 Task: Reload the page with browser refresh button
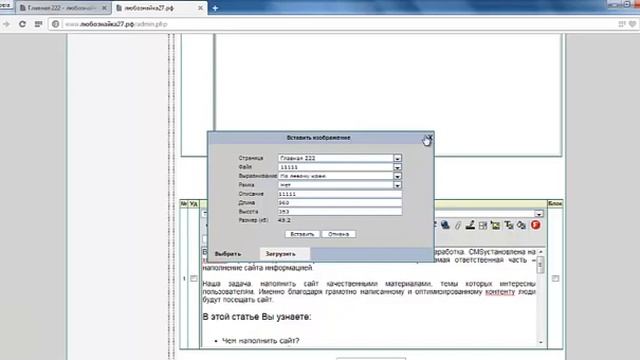[22, 24]
